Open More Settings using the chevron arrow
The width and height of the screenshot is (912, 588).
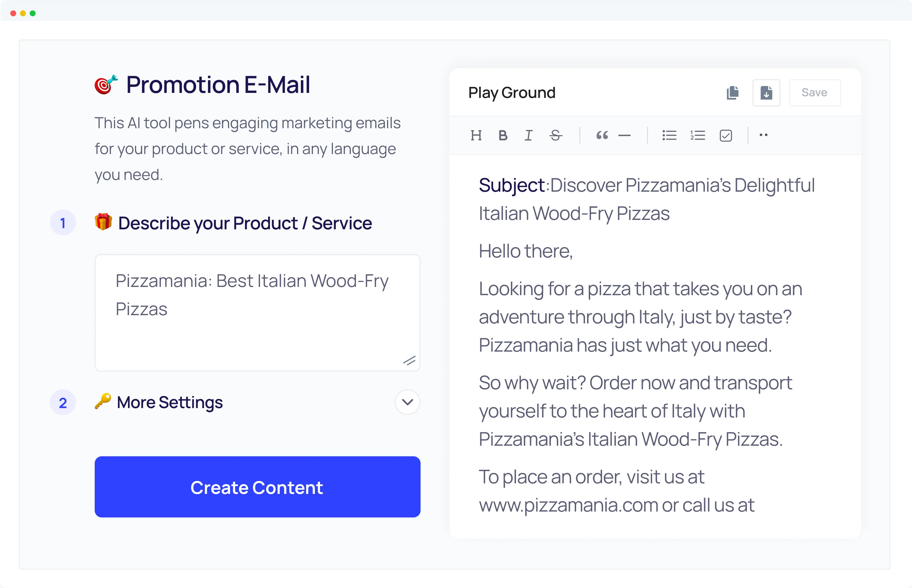coord(407,402)
